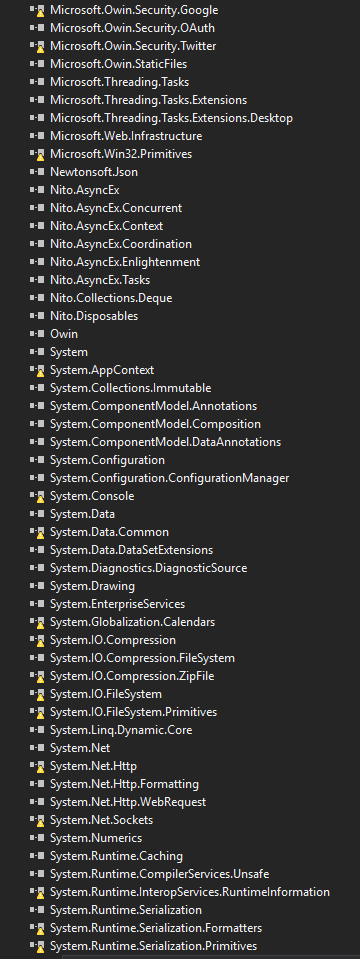360x959 pixels.
Task: Select the Microsoft.Web.Infrastructure reference
Action: click(126, 136)
